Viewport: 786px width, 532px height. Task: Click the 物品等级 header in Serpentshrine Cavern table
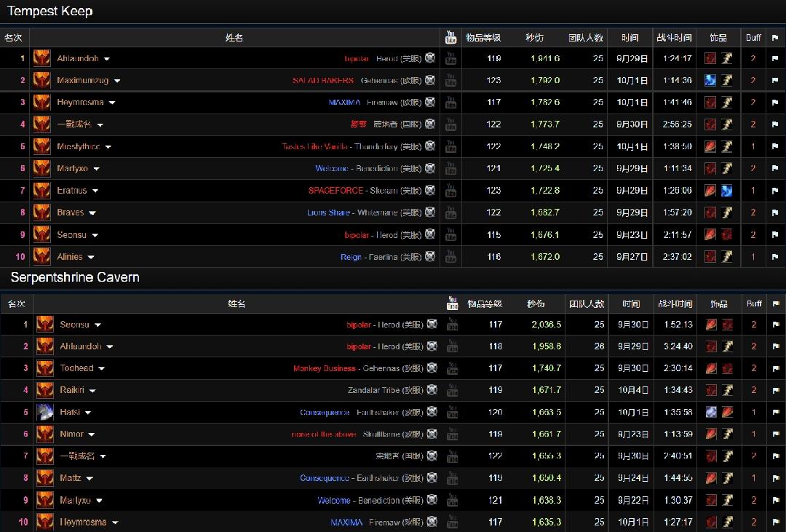(485, 303)
